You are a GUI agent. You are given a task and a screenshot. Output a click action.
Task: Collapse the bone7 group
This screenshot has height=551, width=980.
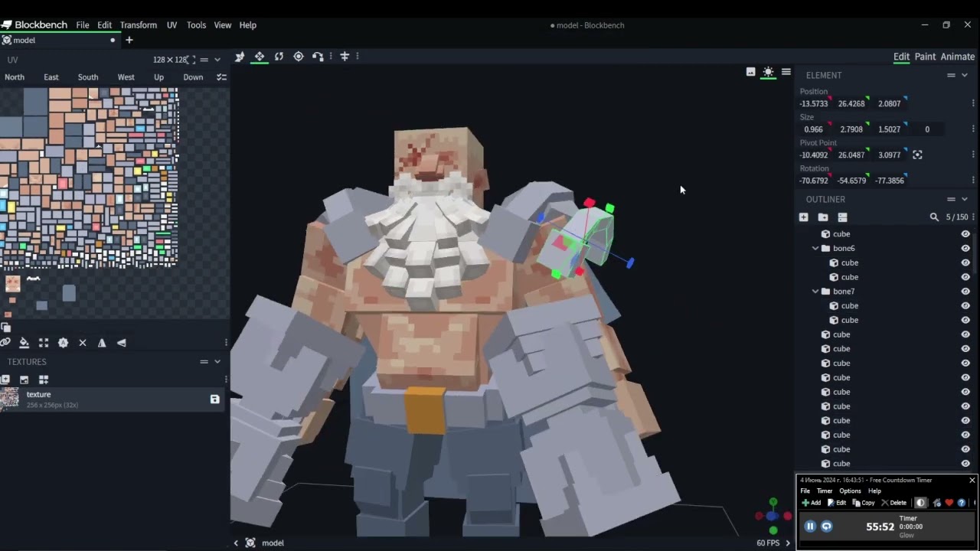coord(815,292)
